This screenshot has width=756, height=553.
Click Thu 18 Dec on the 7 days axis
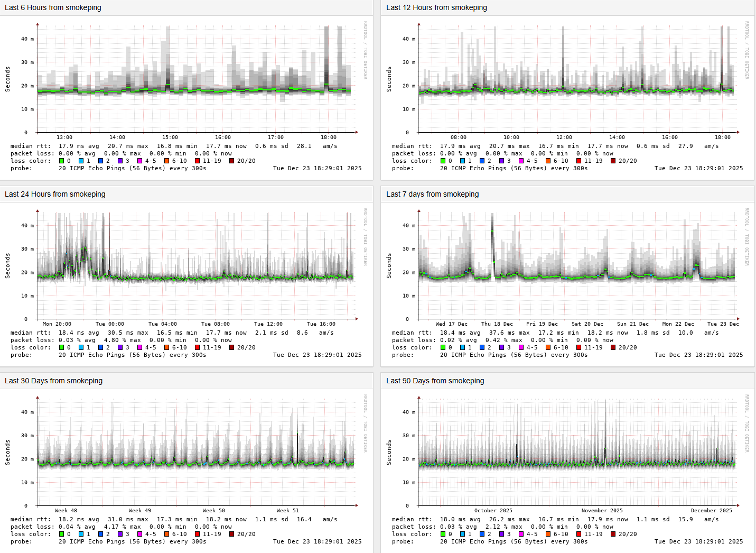click(497, 324)
